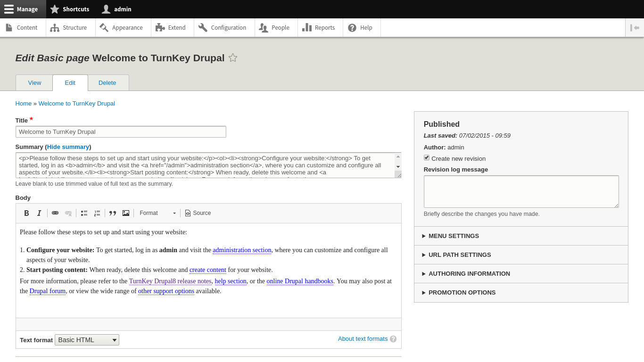Open the Reports section
This screenshot has width=644, height=362.
click(x=321, y=27)
